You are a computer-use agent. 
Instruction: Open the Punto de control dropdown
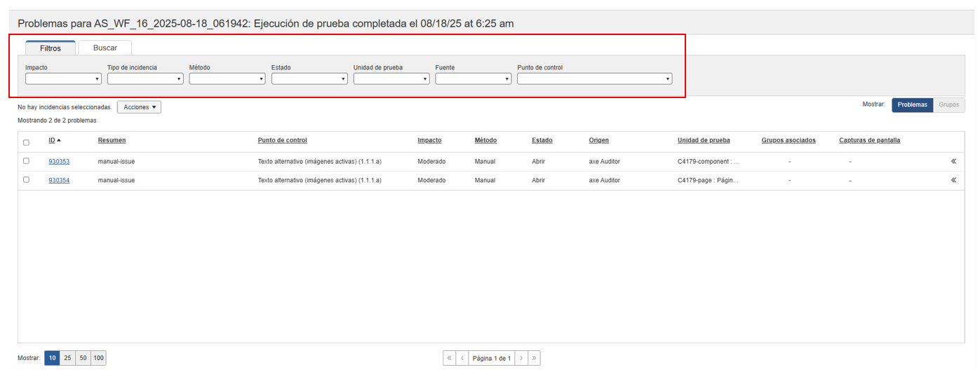coord(594,79)
